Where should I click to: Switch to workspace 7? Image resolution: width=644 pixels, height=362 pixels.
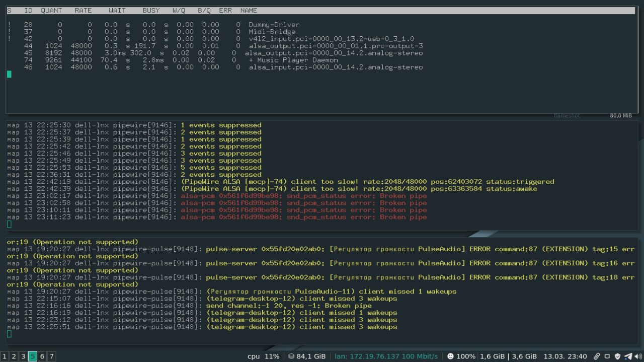click(x=52, y=356)
